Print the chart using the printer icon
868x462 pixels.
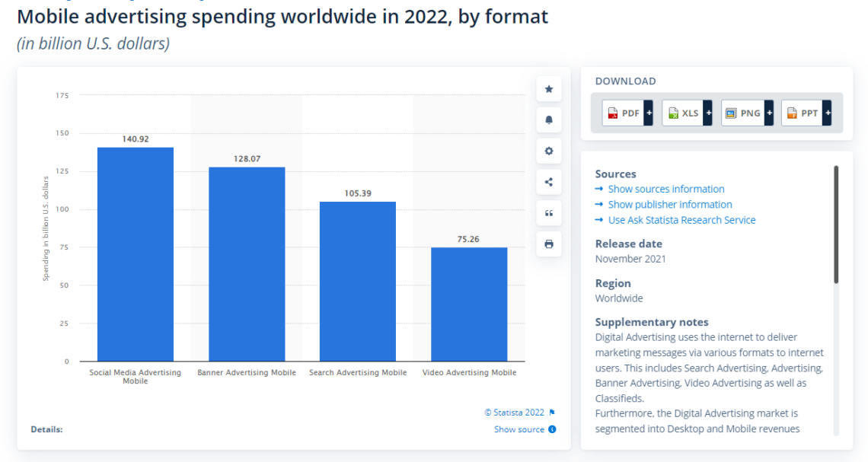click(548, 244)
